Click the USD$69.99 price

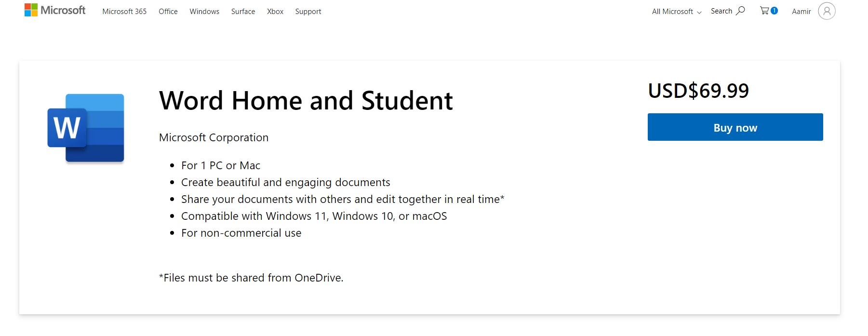[x=698, y=91]
